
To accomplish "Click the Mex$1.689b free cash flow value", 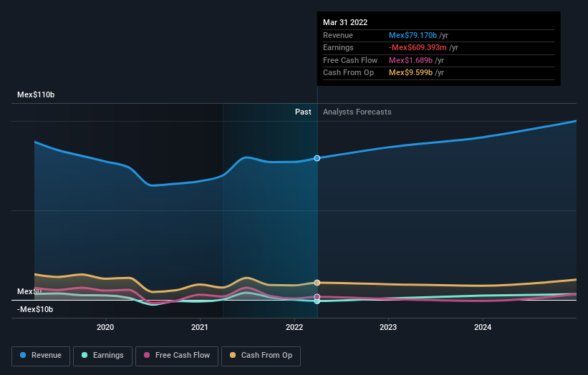I will point(410,60).
